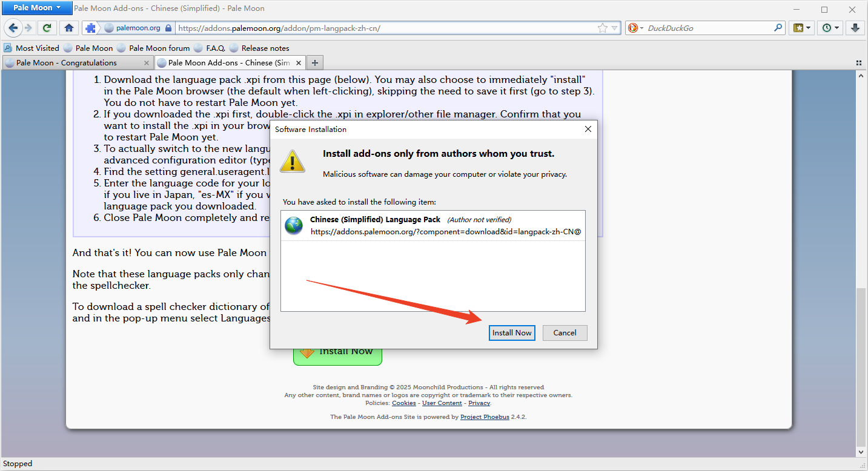Image resolution: width=868 pixels, height=471 pixels.
Task: Open the Downloads arrow button
Action: tap(855, 28)
